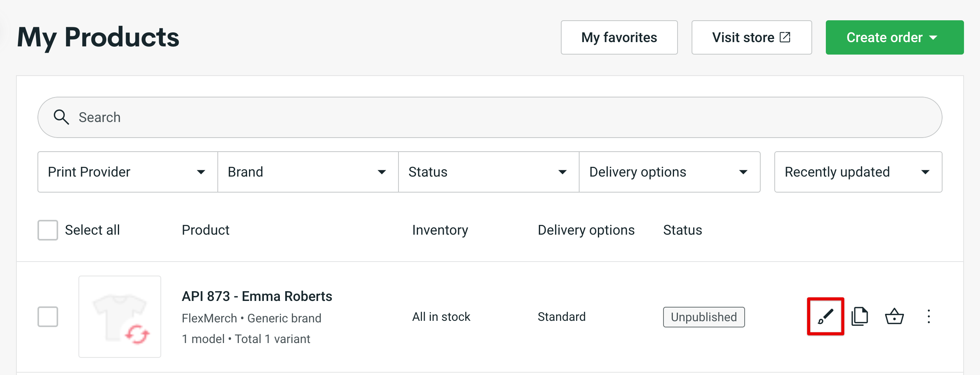The width and height of the screenshot is (980, 375).
Task: Click the My favorites button
Action: click(x=619, y=37)
